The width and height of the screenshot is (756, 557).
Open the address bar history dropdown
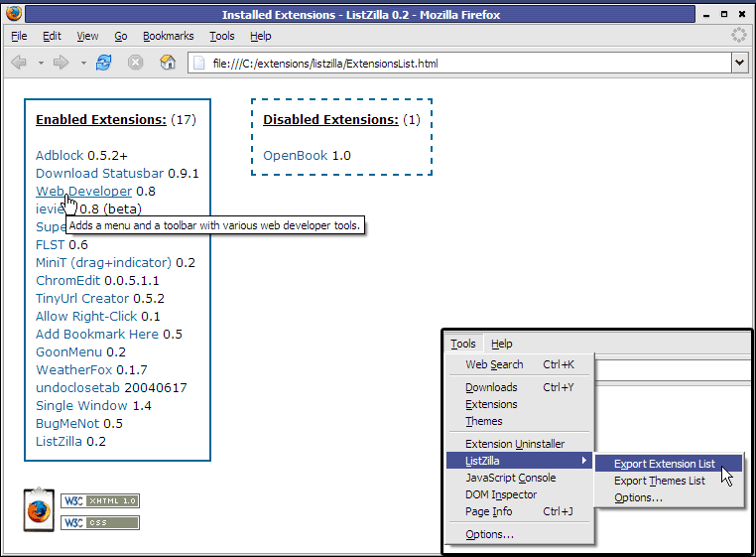pyautogui.click(x=739, y=63)
